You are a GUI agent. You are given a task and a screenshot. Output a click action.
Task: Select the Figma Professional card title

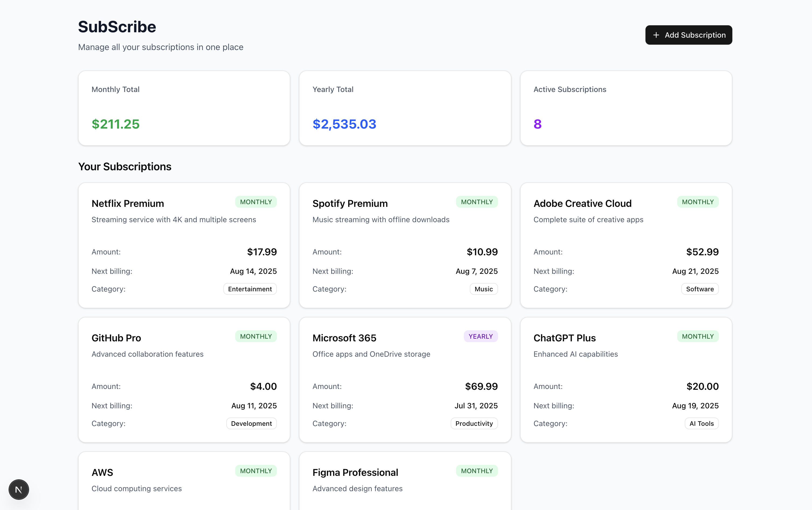[x=355, y=473]
